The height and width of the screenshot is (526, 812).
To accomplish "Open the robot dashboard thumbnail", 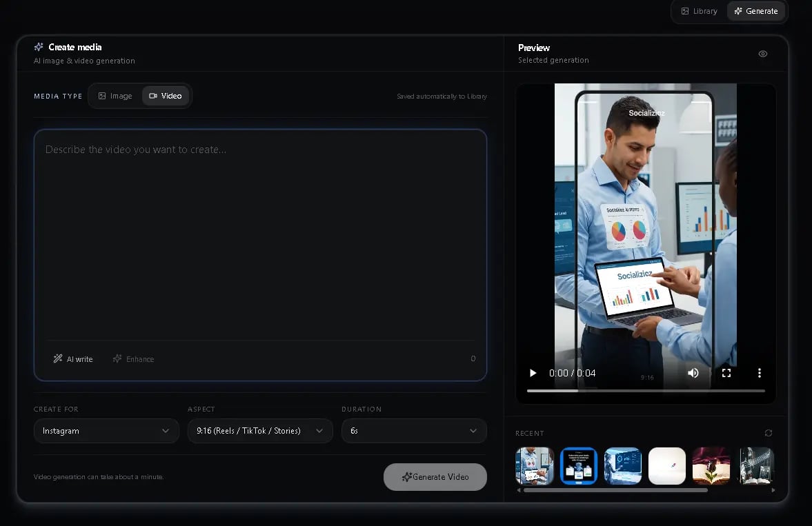I will point(622,466).
